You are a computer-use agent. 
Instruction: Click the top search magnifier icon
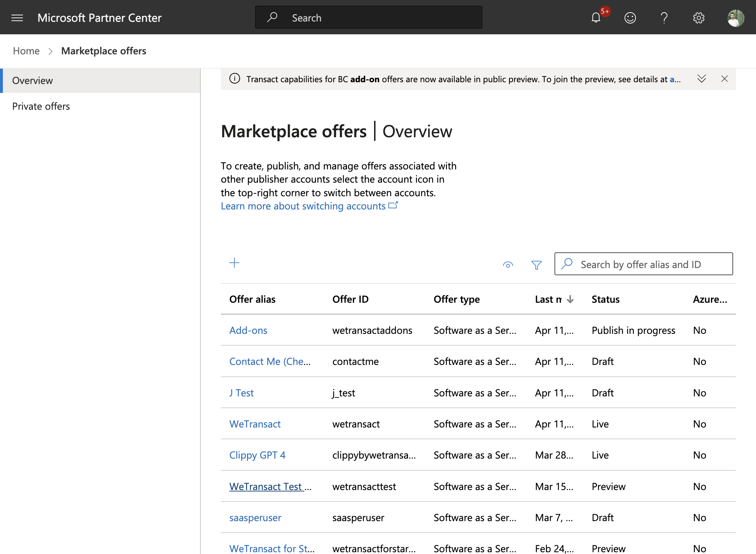[x=272, y=17]
